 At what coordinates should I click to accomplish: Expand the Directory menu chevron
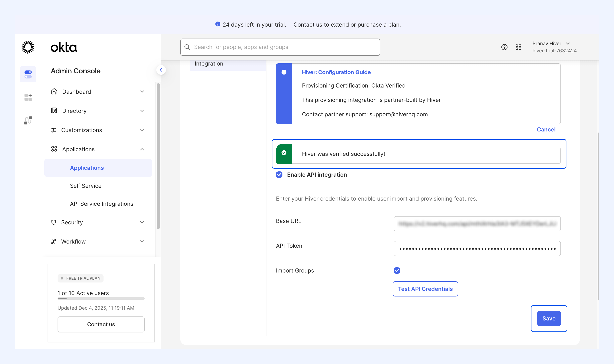click(x=142, y=111)
